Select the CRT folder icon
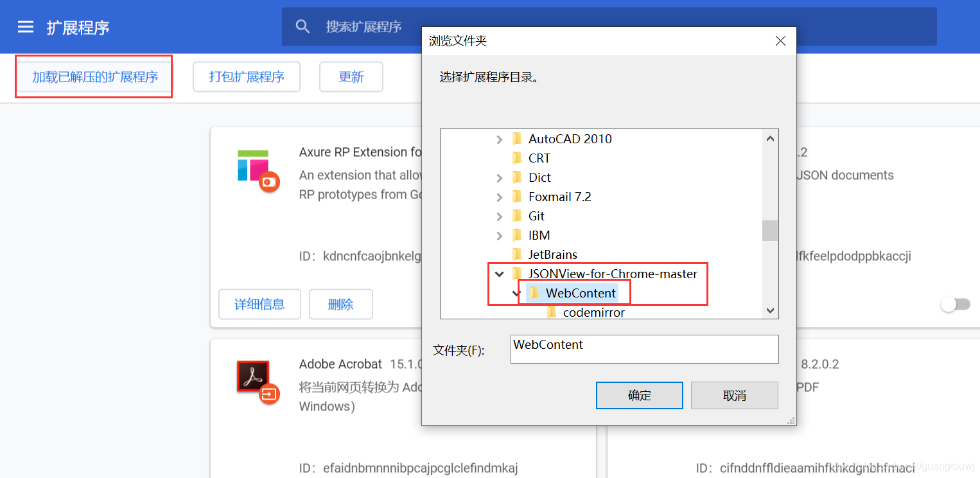This screenshot has height=478, width=980. pos(517,158)
